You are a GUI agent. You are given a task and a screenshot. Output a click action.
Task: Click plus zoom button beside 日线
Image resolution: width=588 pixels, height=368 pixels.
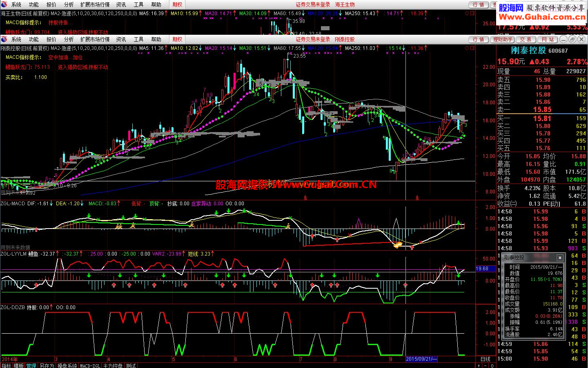point(479,366)
